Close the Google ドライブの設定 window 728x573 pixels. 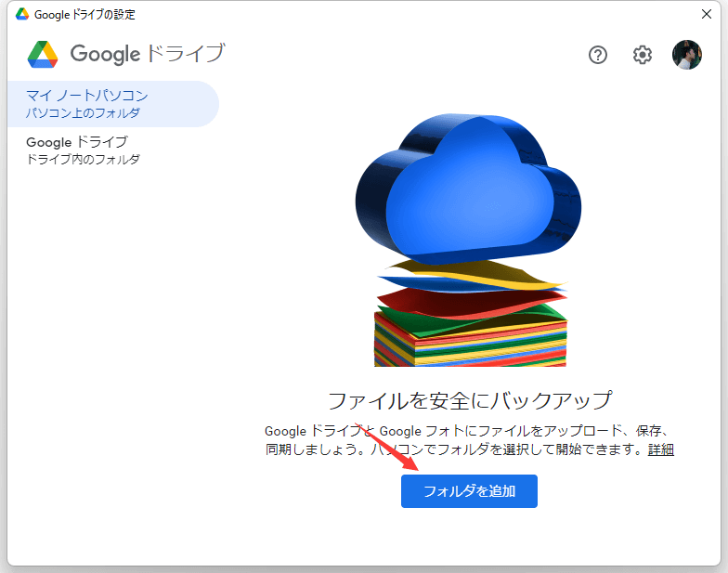706,14
